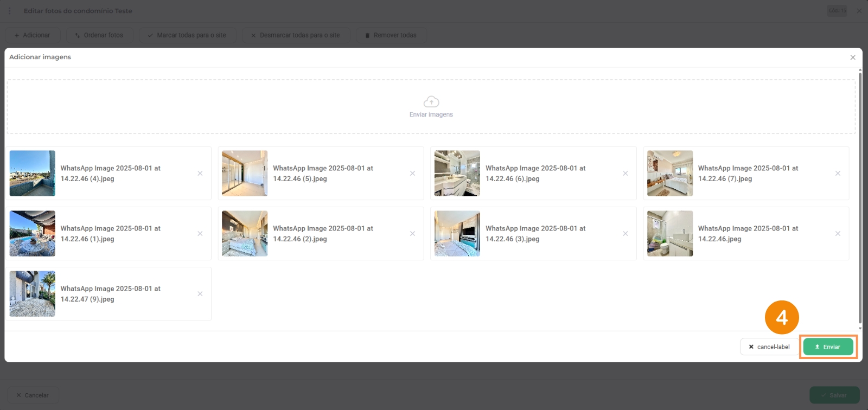Remove image 14.22.46 (6).jpeg from list
868x410 pixels.
pyautogui.click(x=625, y=174)
